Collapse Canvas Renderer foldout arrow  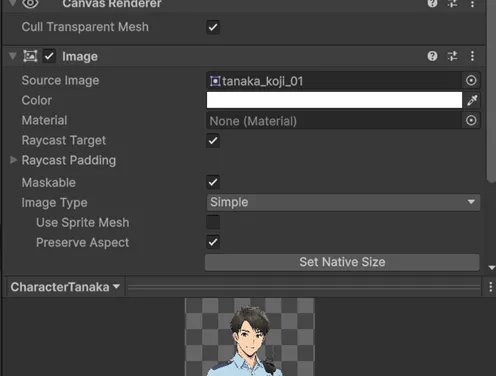coord(13,3)
